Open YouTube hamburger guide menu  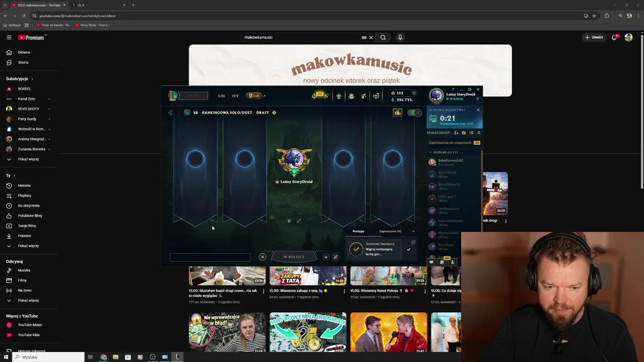point(9,37)
